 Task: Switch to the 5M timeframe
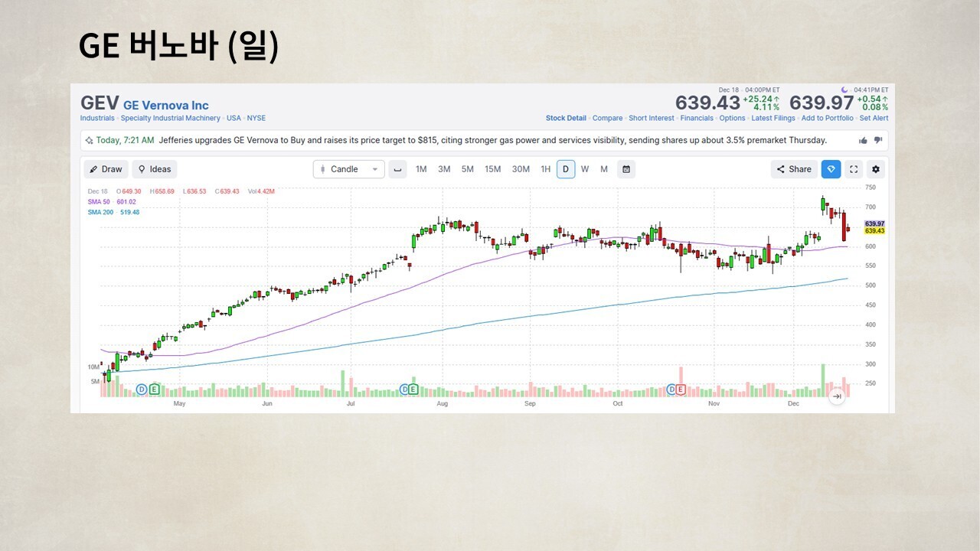(468, 169)
